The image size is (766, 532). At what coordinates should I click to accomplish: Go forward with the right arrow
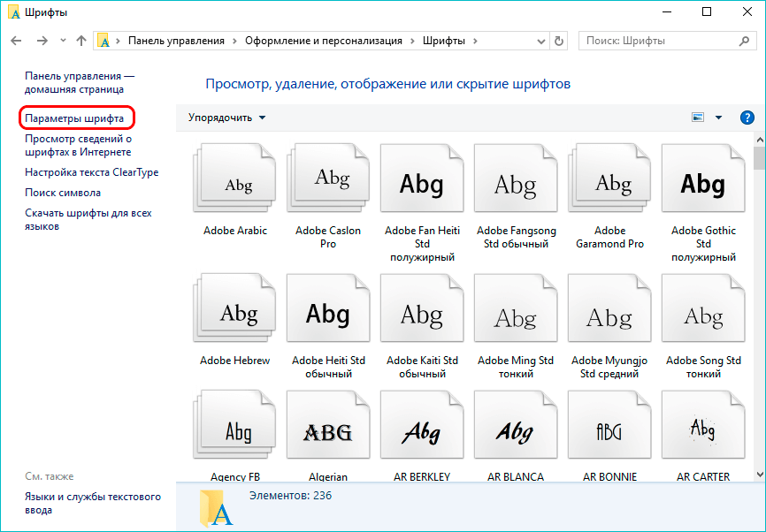(x=42, y=41)
